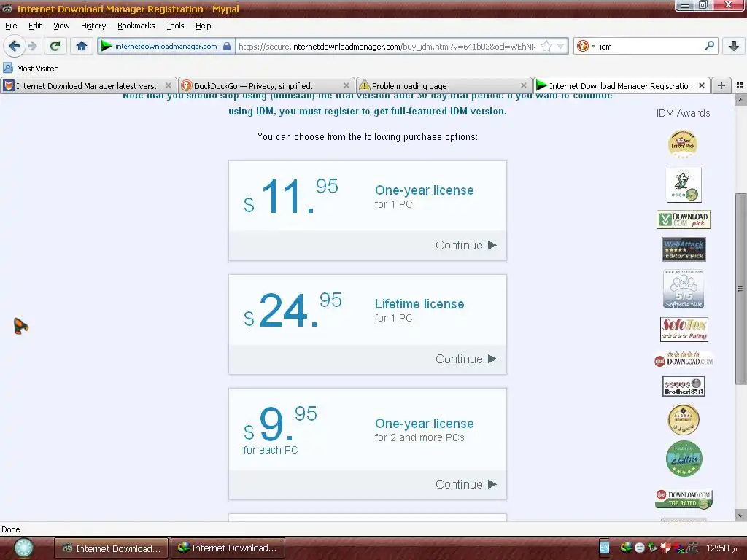Open the list all tabs grid icon
747x560 pixels.
coord(740,85)
